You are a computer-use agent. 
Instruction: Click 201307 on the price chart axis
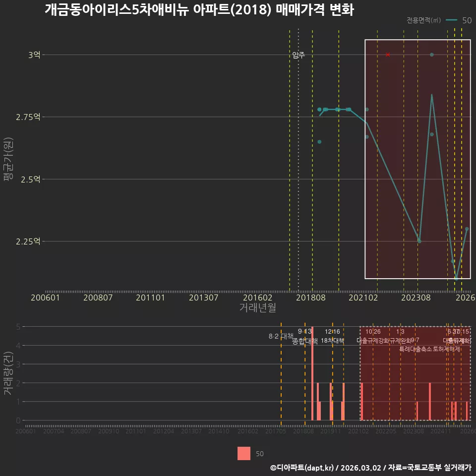tap(203, 297)
